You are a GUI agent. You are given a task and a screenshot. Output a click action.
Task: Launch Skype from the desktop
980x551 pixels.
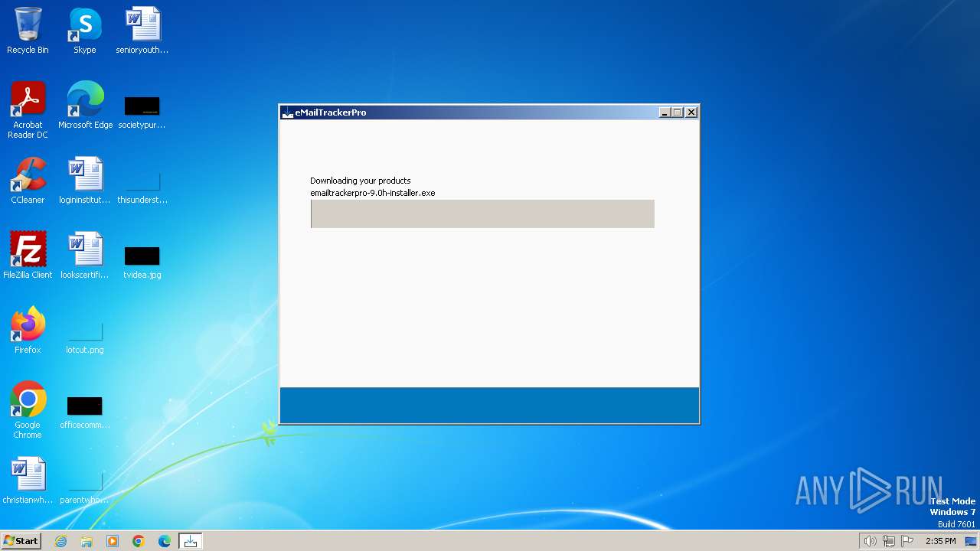85,31
